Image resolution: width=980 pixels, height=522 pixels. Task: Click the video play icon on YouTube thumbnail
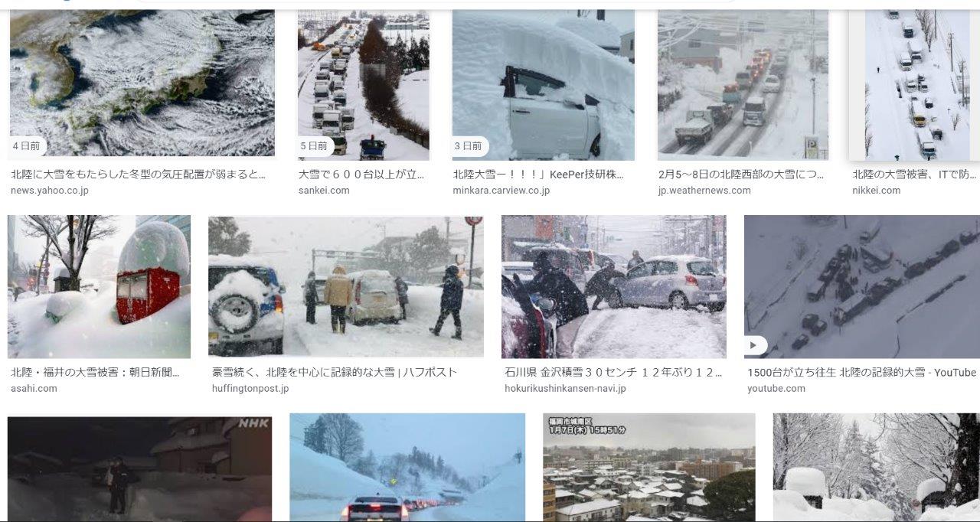pyautogui.click(x=754, y=345)
